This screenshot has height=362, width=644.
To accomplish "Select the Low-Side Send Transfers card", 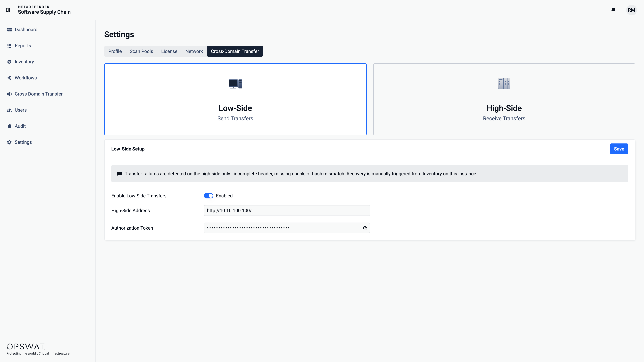I will 235,99.
